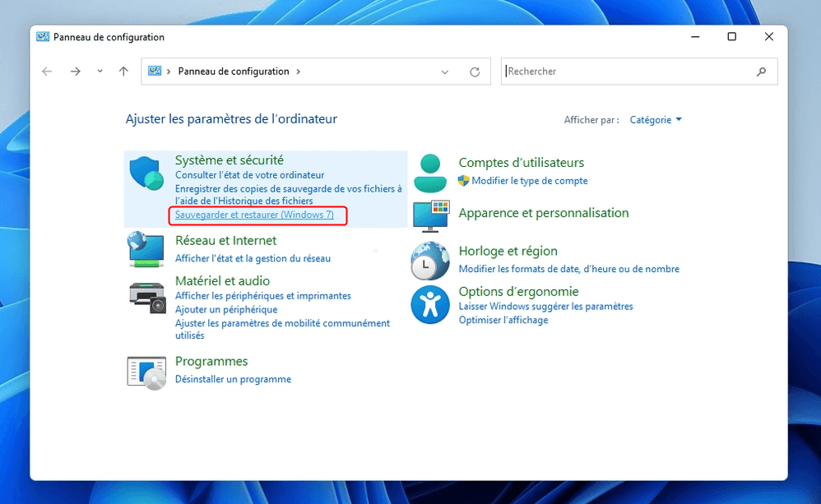Refresh the Panneau de configuration view

(x=475, y=72)
